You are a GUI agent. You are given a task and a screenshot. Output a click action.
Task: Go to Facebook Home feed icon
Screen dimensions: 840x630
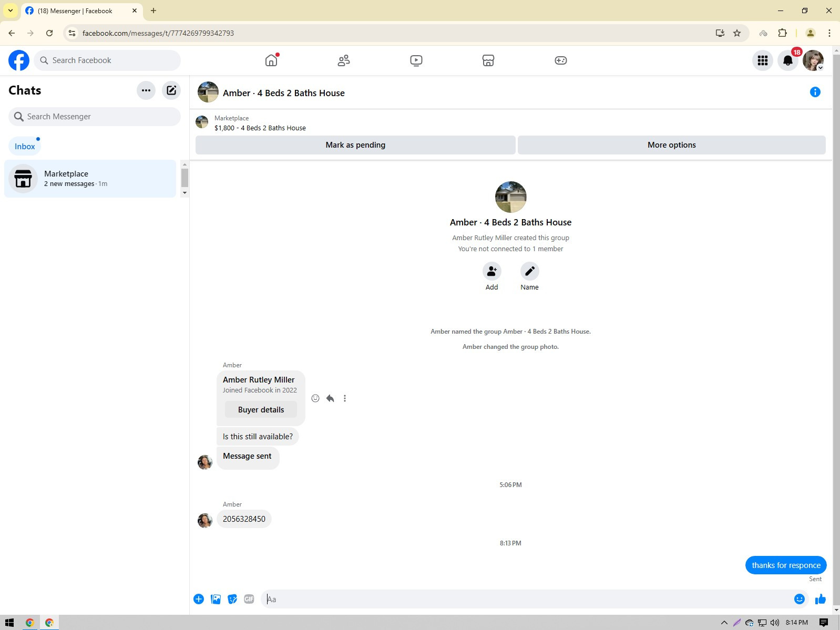271,60
